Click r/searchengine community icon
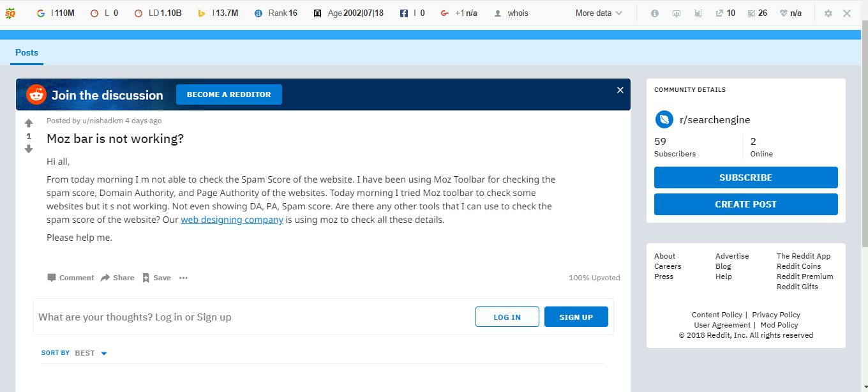Screen dimensions: 868x392 point(664,119)
